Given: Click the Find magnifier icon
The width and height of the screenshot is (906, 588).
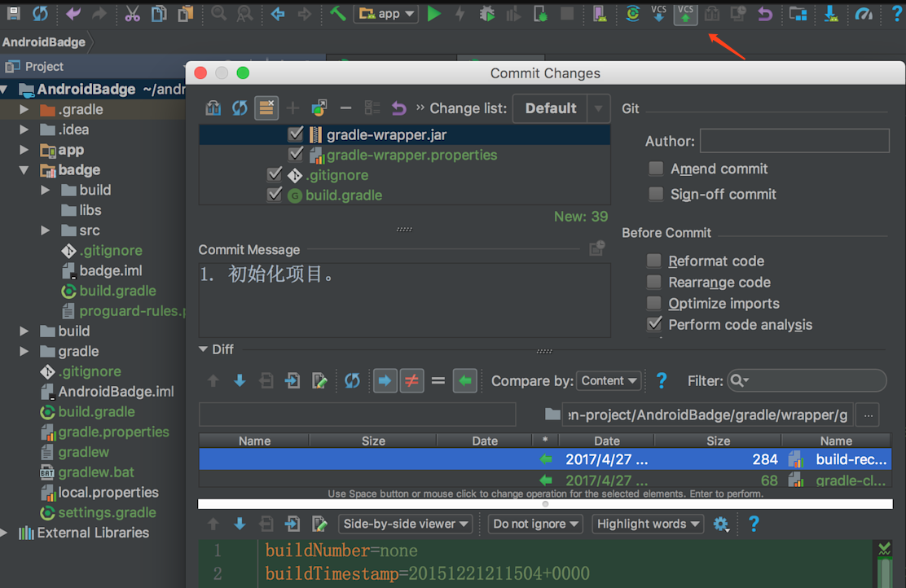Looking at the screenshot, I should pyautogui.click(x=218, y=13).
